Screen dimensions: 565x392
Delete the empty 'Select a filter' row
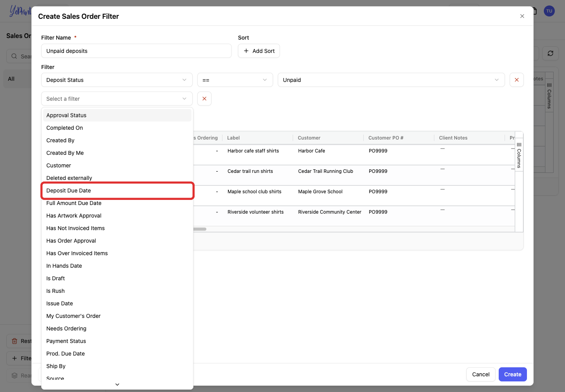point(204,99)
